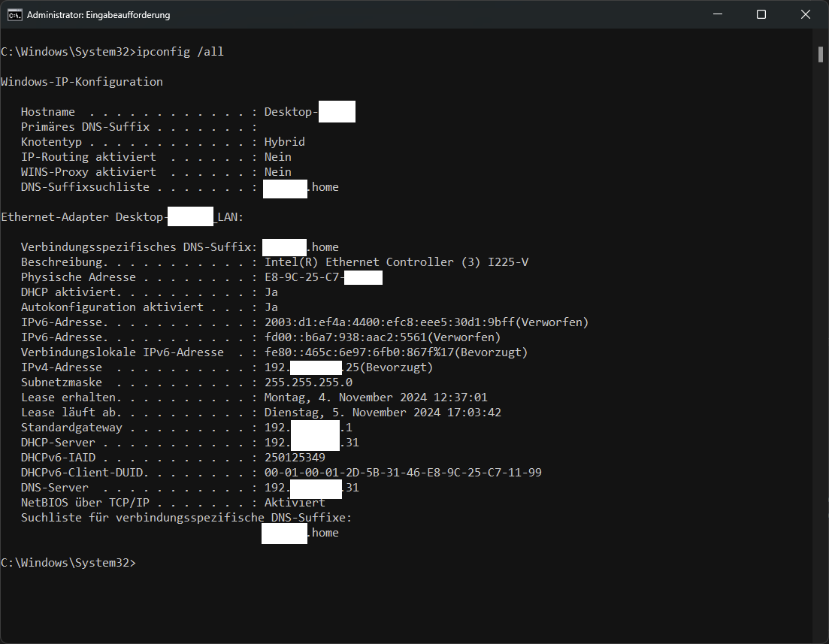Click the Command Prompt icon in title bar

[14, 15]
